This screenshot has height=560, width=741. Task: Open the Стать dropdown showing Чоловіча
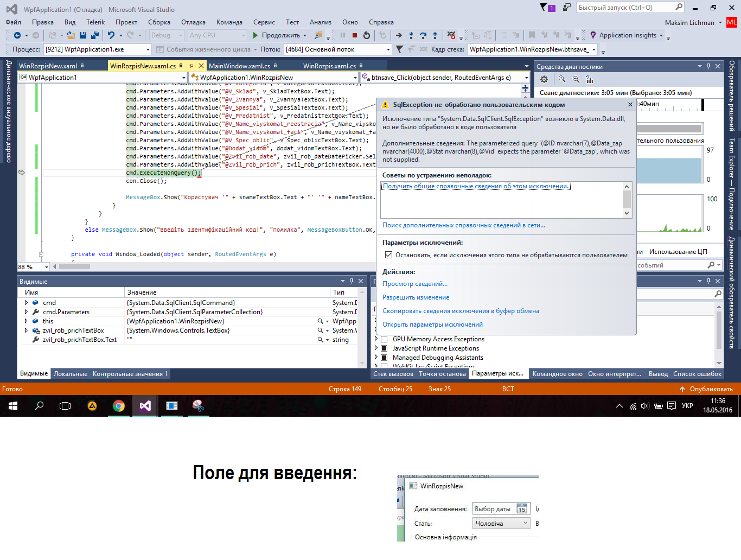(x=501, y=524)
